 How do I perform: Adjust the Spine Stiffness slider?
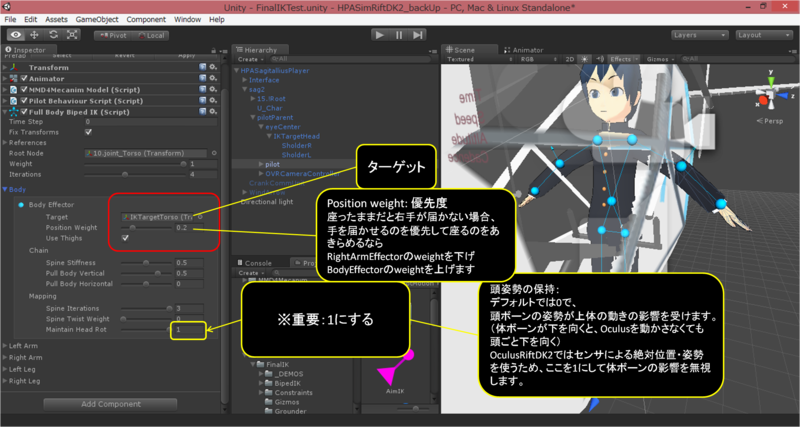pos(146,263)
